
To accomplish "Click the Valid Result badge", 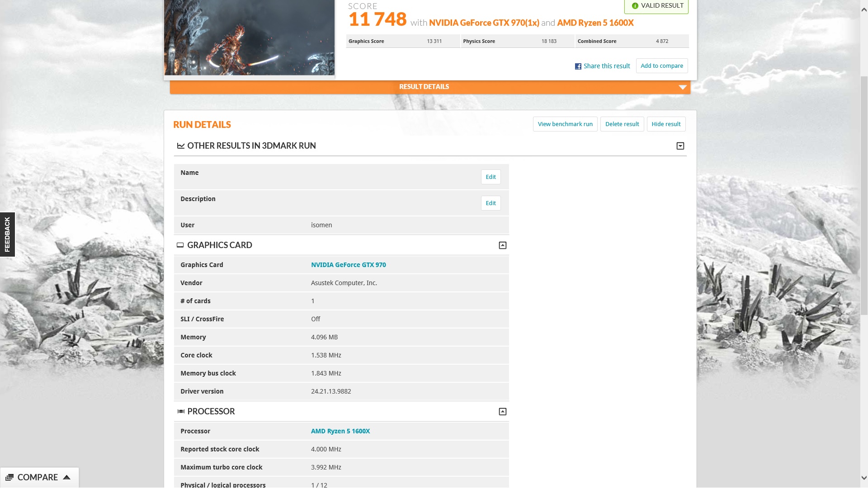I will (656, 6).
